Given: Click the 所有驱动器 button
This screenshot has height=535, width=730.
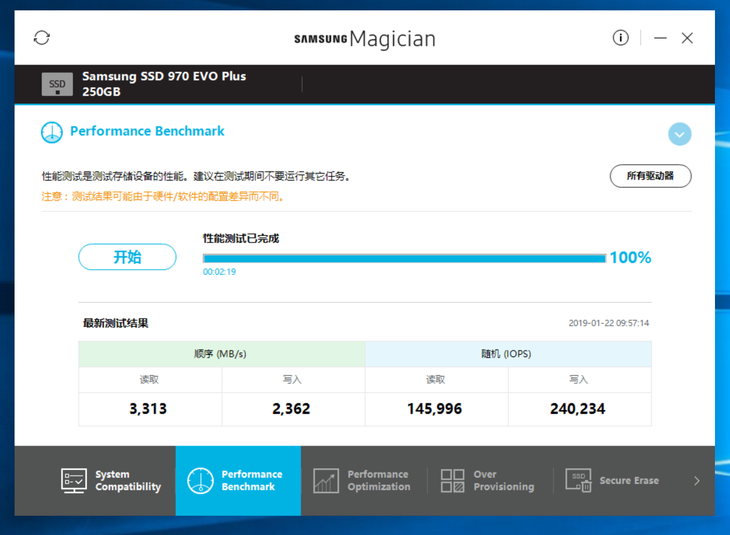Looking at the screenshot, I should click(650, 176).
